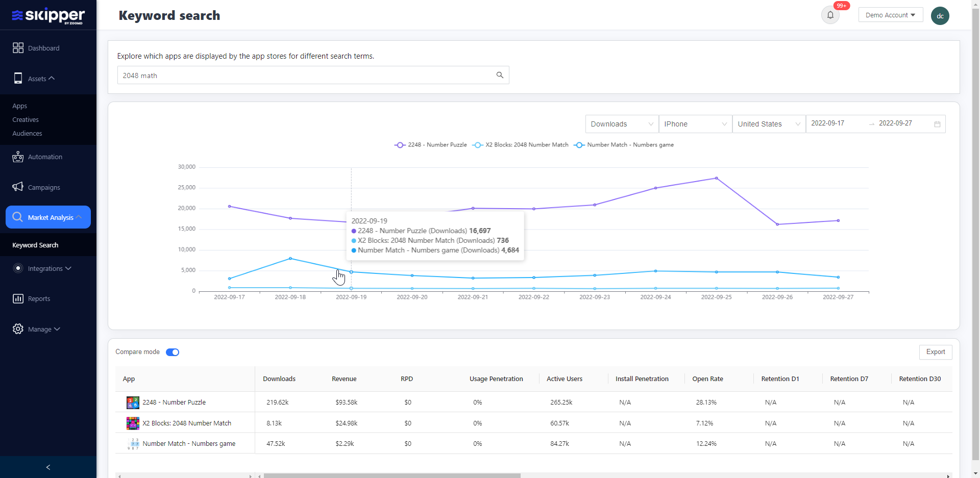The image size is (980, 478).
Task: Click the Campaigns megaphone icon
Action: pyautogui.click(x=18, y=187)
